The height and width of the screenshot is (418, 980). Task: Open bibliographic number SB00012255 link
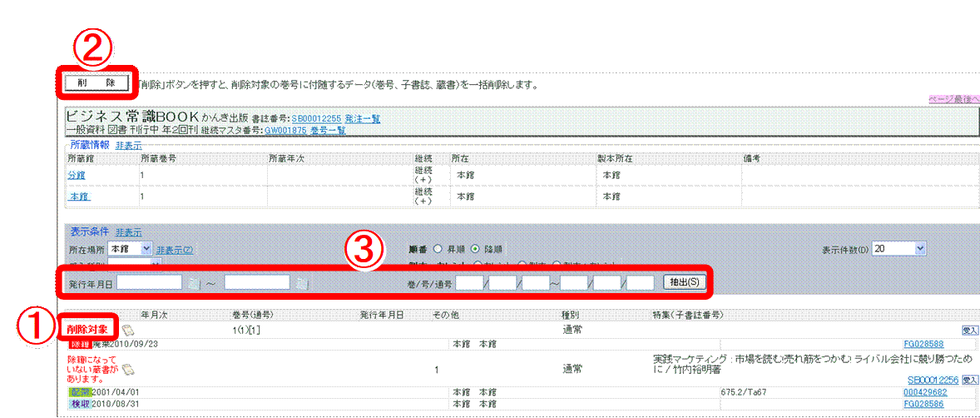pos(316,119)
